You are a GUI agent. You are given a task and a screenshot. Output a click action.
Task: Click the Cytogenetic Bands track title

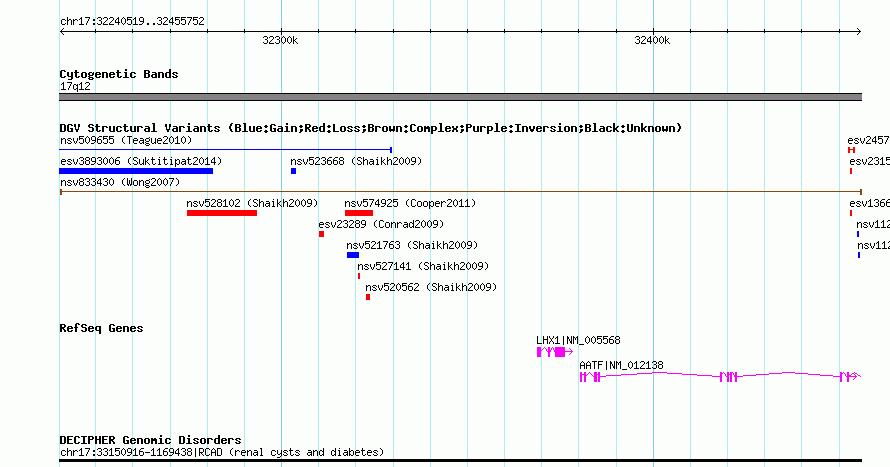119,74
